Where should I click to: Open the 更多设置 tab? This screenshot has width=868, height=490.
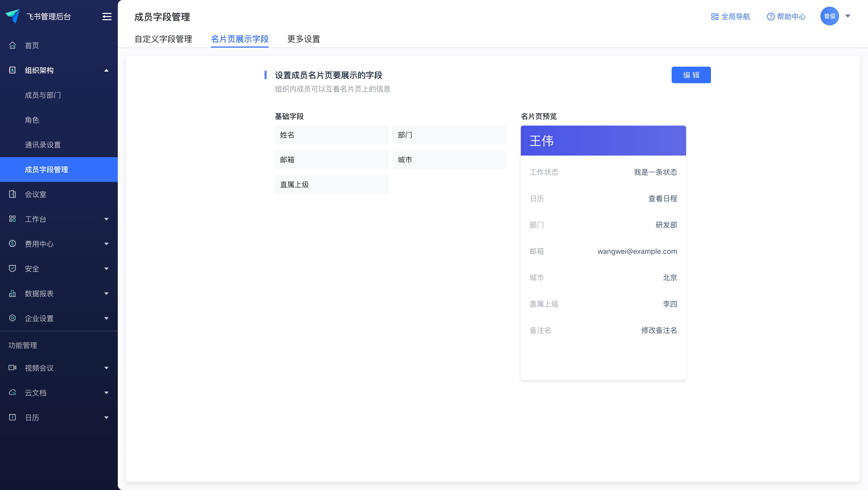click(303, 40)
